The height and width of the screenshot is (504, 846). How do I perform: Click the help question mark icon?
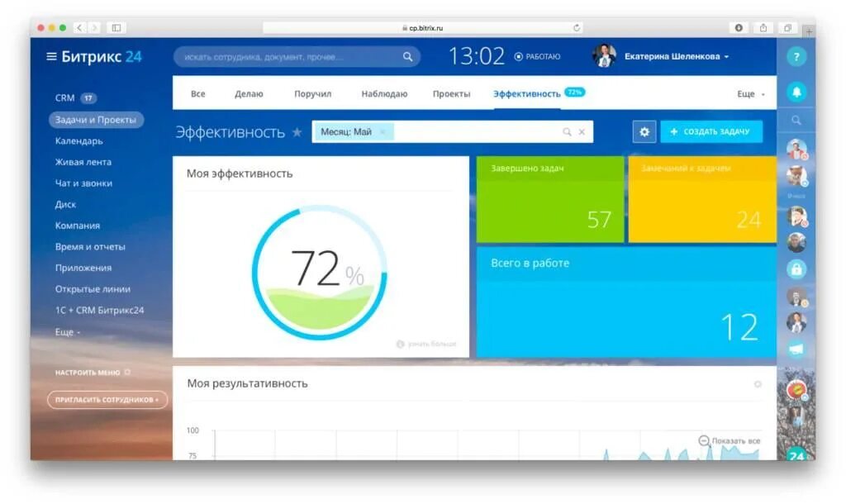point(796,57)
